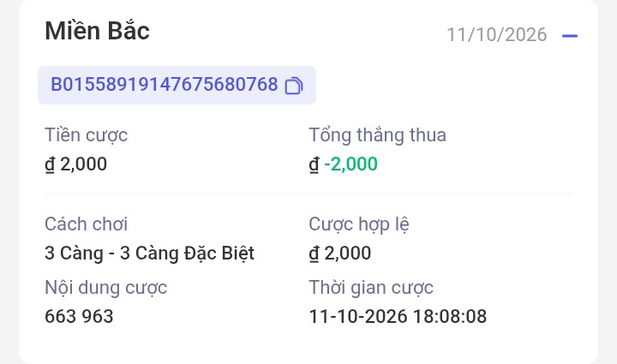The width and height of the screenshot is (617, 364).
Task: Click the timestamp 11-10-2026 18:08:08
Action: (398, 316)
